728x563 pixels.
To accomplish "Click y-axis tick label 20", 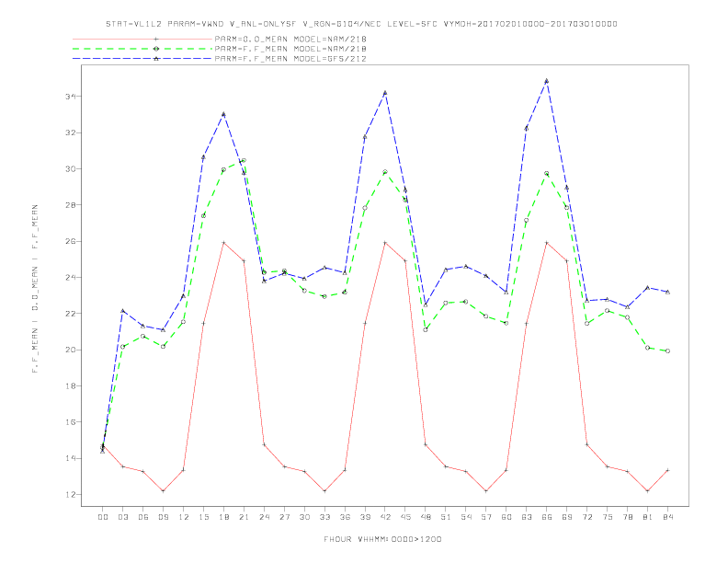I will tap(71, 350).
